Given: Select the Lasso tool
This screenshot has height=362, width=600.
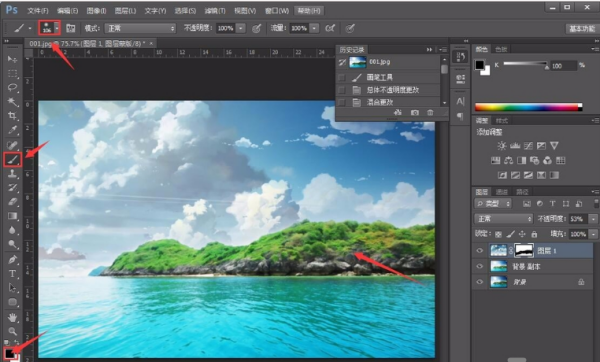Looking at the screenshot, I should point(13,87).
